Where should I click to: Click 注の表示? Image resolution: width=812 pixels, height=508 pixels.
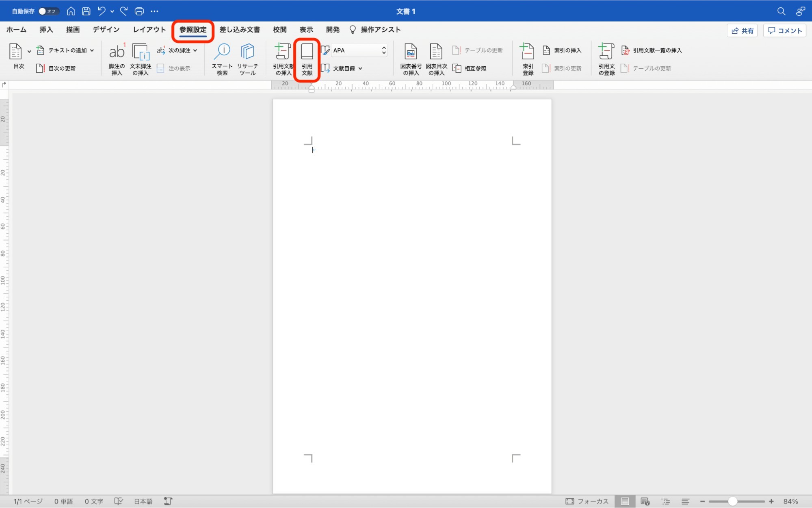(x=173, y=68)
